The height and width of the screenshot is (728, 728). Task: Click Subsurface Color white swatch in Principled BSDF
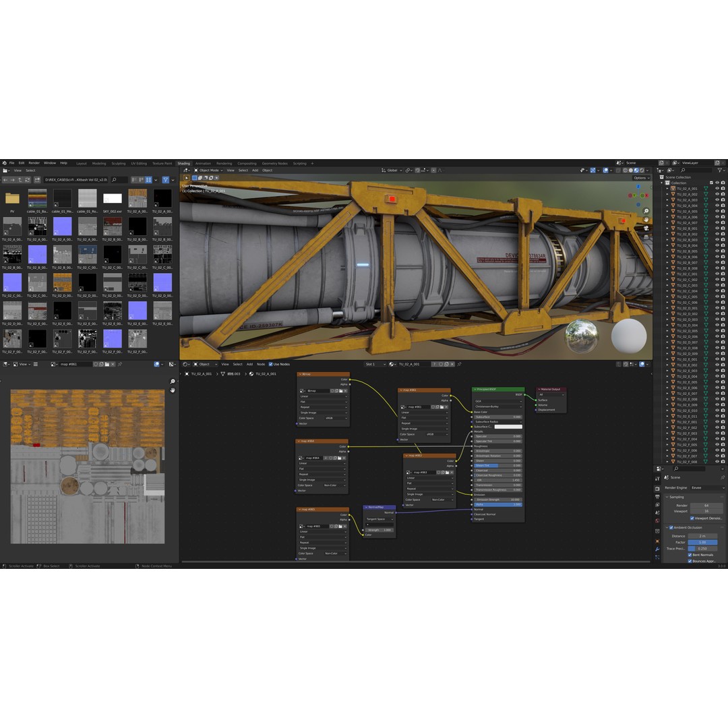point(508,427)
